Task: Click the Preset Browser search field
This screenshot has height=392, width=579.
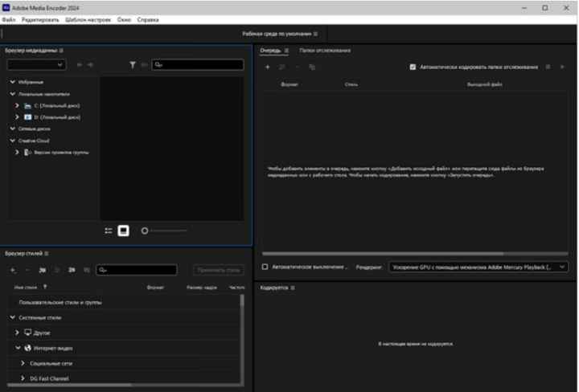Action: (x=135, y=270)
